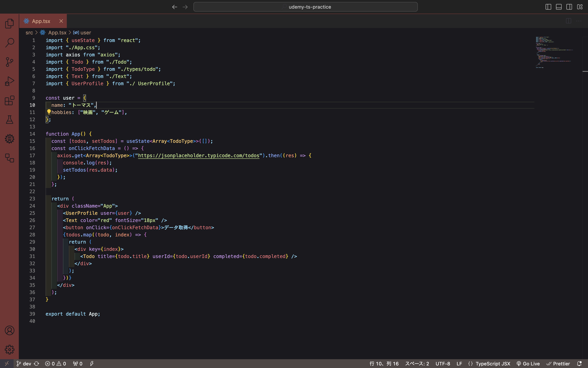The height and width of the screenshot is (368, 588).
Task: Click the lightbulb on the hobbies line
Action: 49,112
